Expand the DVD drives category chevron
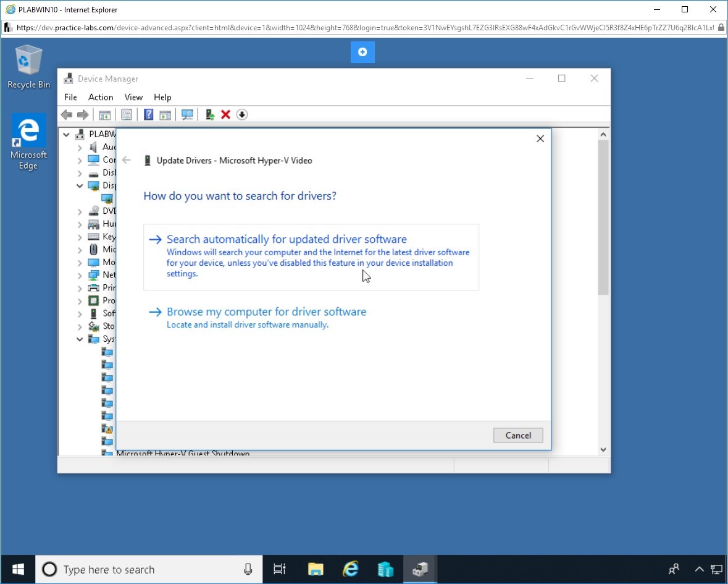This screenshot has width=728, height=584. point(80,211)
